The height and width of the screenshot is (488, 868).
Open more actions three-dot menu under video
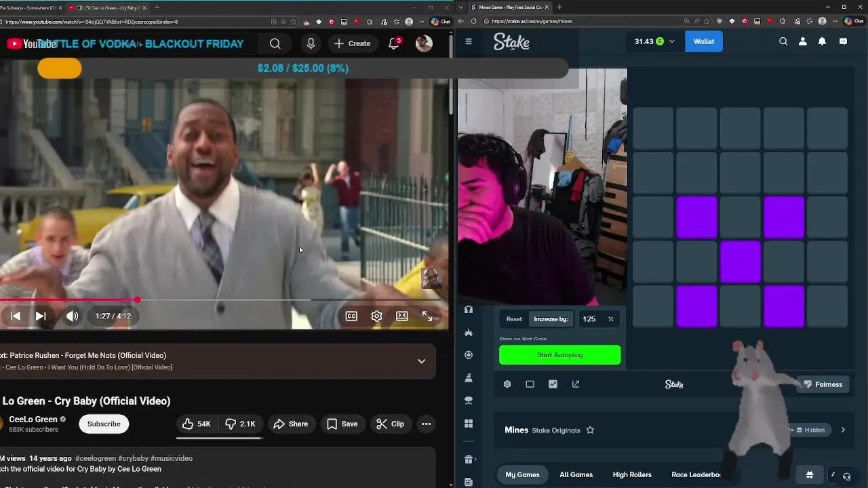click(x=426, y=424)
